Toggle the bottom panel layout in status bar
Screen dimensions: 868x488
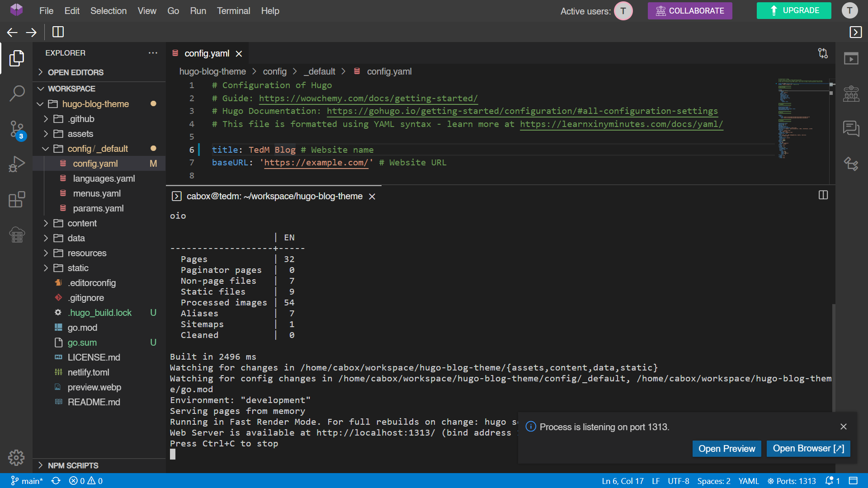coord(853,481)
